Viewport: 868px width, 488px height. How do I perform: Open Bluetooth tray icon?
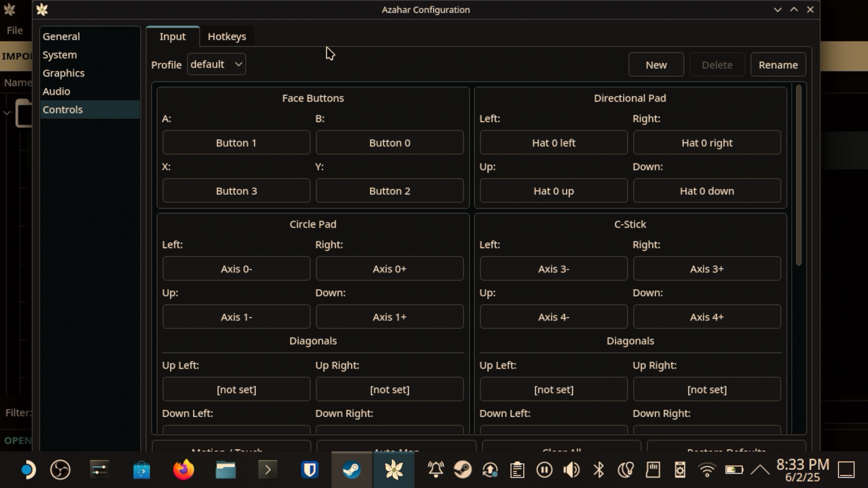[599, 470]
